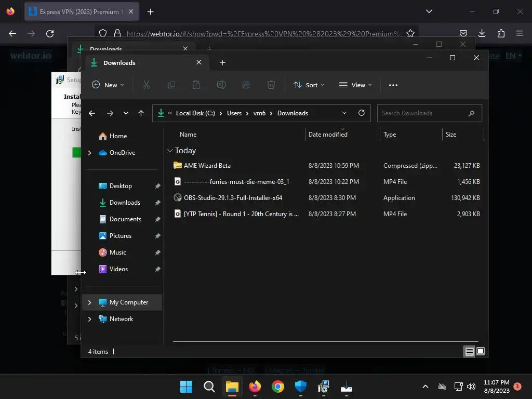Open the See more three-dots menu
Viewport: 532px width, 399px height.
(x=393, y=85)
